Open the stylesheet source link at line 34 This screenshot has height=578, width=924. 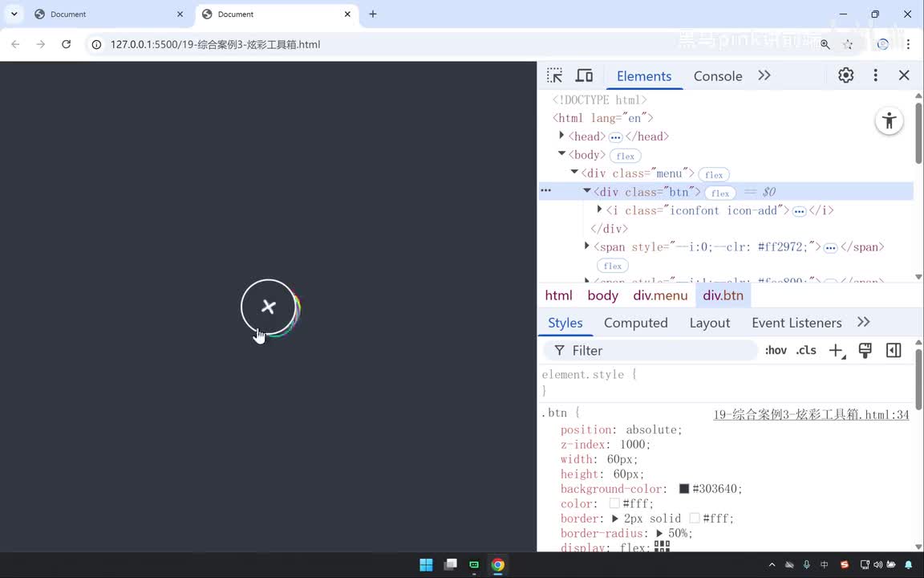click(811, 414)
